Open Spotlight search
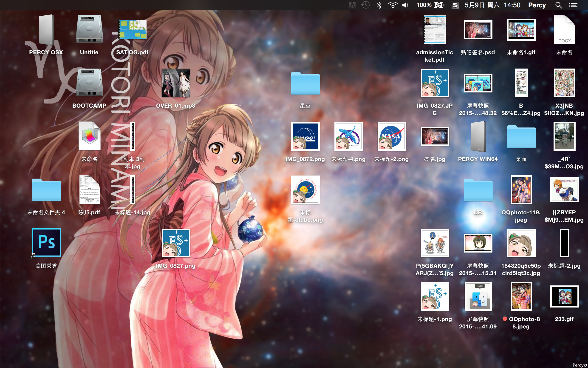Viewport: 588px width, 368px height. click(x=559, y=5)
